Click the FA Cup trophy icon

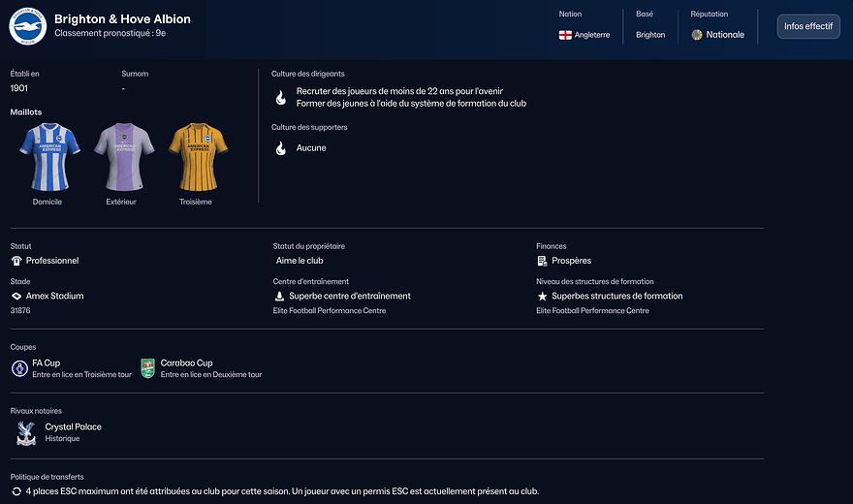click(19, 368)
